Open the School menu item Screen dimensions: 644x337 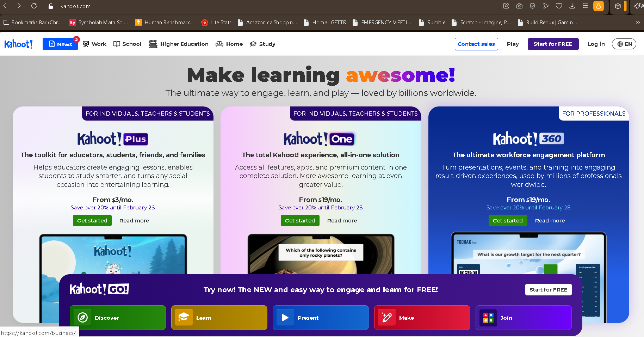(x=127, y=44)
